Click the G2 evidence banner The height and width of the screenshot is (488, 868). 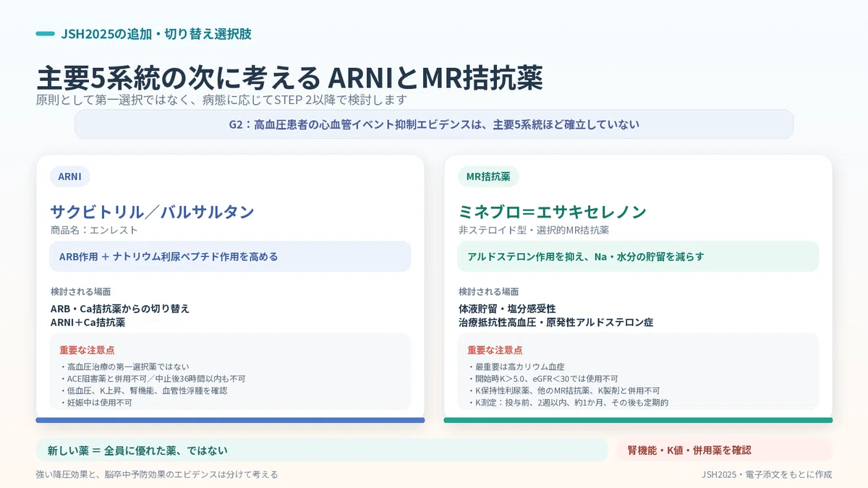(x=434, y=124)
